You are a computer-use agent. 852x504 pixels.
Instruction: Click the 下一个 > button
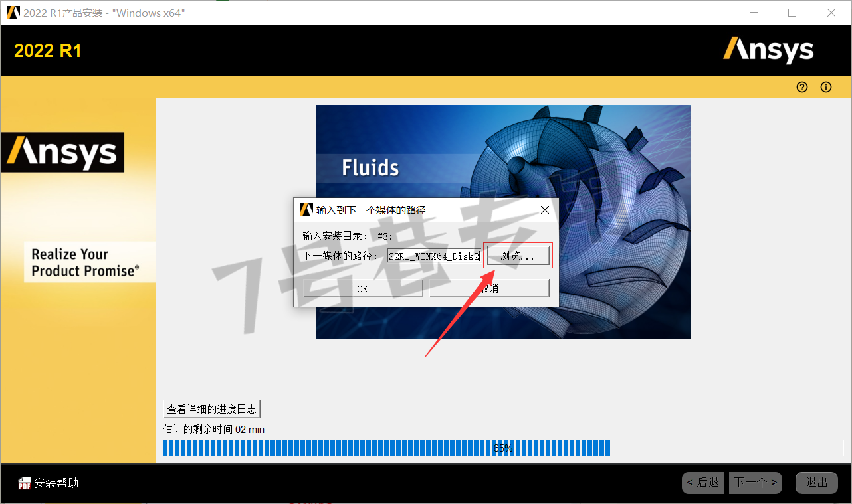point(756,483)
